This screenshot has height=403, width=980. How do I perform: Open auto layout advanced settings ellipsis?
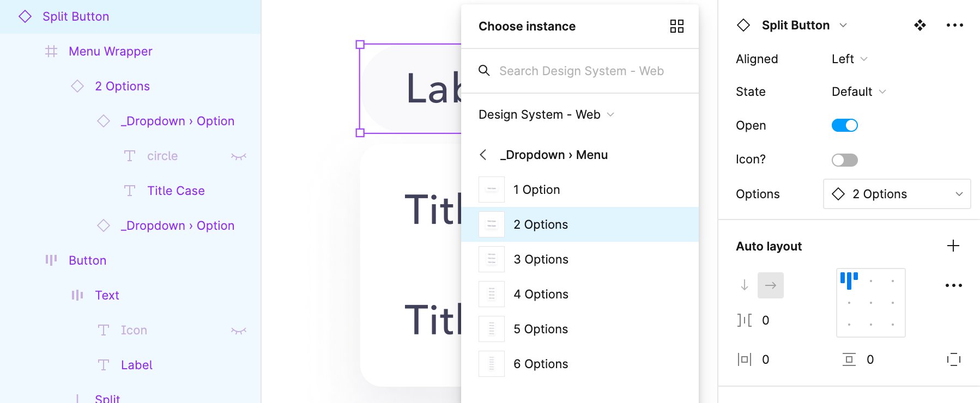coord(953,285)
